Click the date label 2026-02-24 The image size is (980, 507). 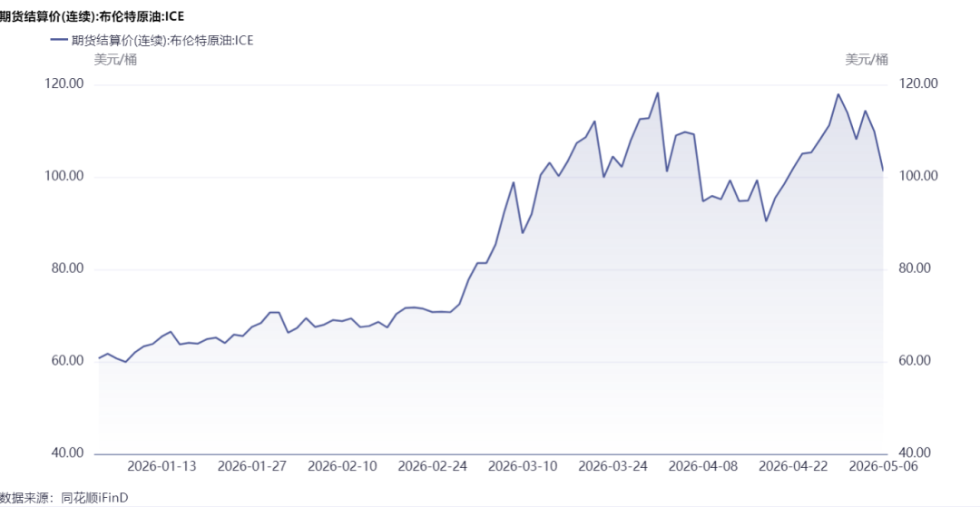point(433,467)
